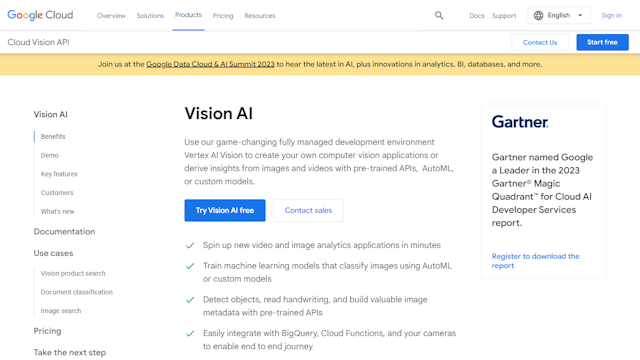Open the Solutions menu
Screen dimensions: 640x360
(x=150, y=16)
